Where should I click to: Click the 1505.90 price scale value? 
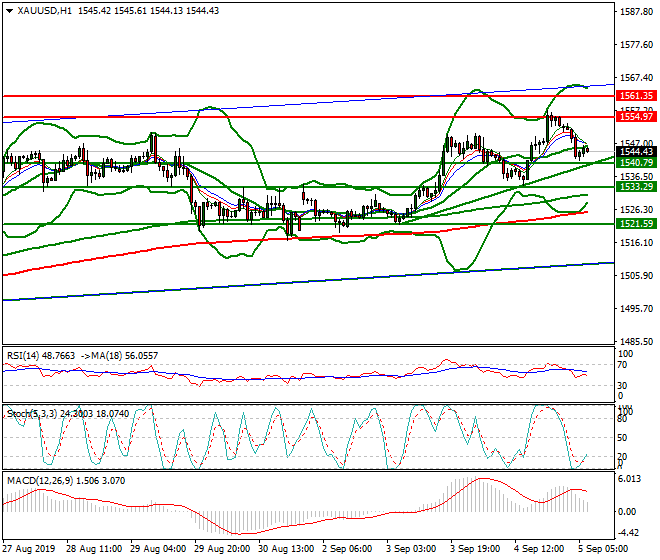(x=636, y=275)
